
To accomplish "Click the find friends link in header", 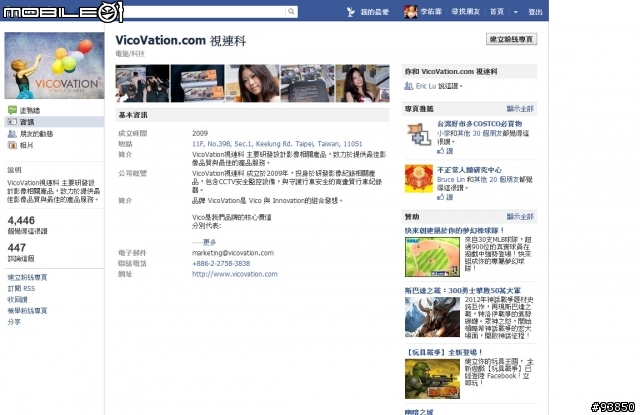I will tap(465, 11).
